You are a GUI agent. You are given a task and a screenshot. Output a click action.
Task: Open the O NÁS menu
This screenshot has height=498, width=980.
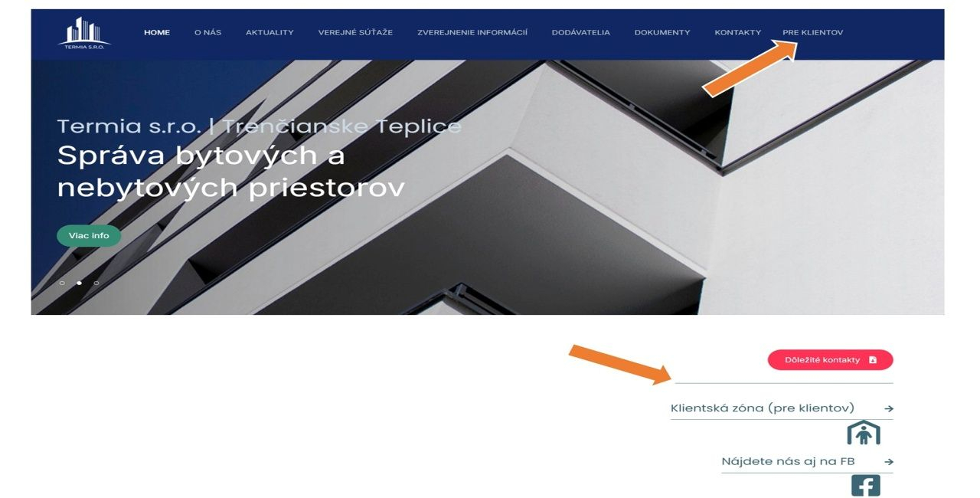tap(207, 33)
